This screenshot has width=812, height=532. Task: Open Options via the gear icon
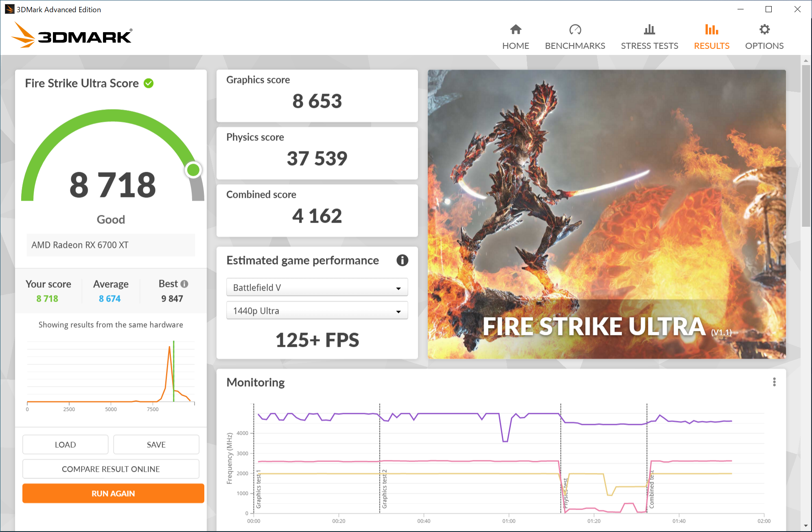pyautogui.click(x=764, y=29)
